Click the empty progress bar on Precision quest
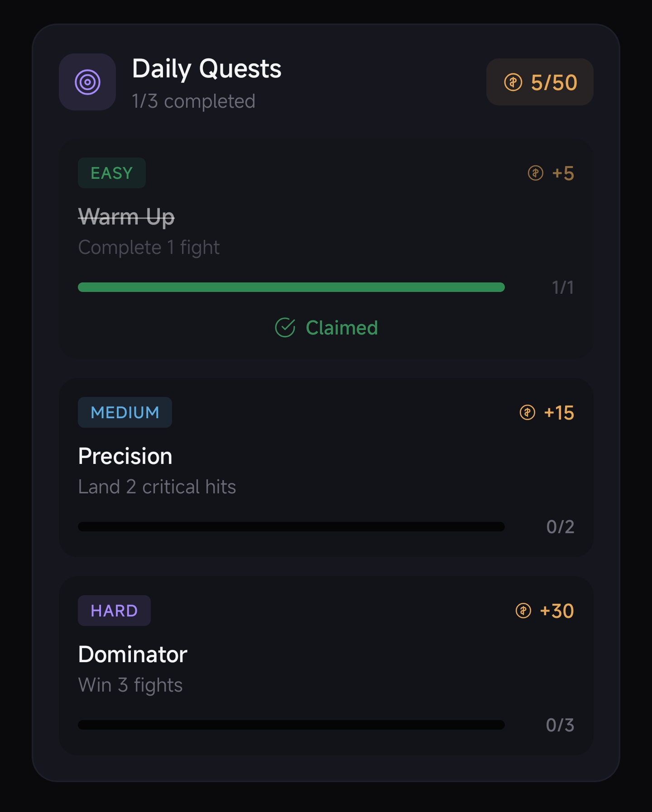 tap(291, 526)
